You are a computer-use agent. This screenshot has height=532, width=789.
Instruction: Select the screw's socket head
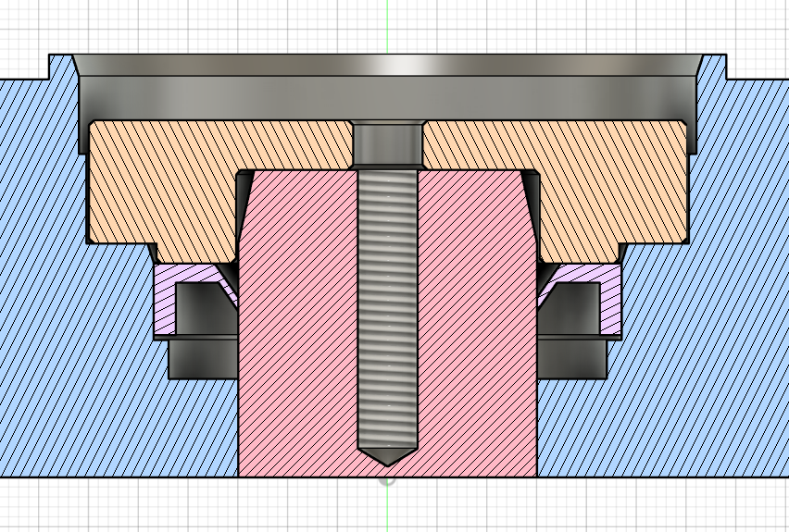pyautogui.click(x=388, y=145)
